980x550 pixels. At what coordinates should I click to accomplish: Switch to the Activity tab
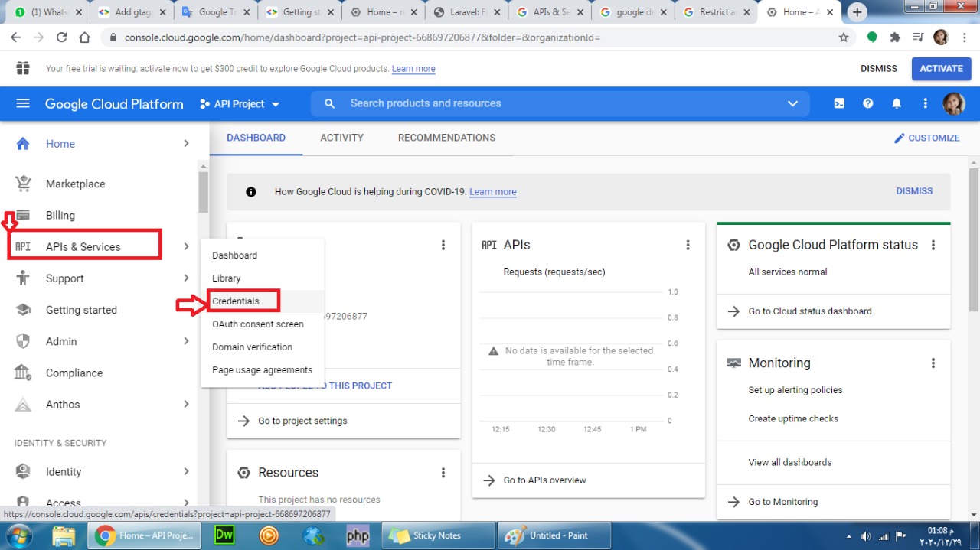click(x=341, y=138)
